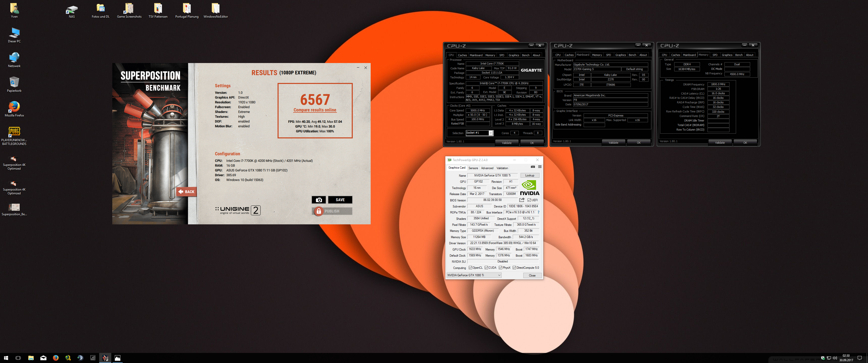Image resolution: width=868 pixels, height=363 pixels.
Task: Switch to the Advanced tab in GPU-Z
Action: (487, 168)
